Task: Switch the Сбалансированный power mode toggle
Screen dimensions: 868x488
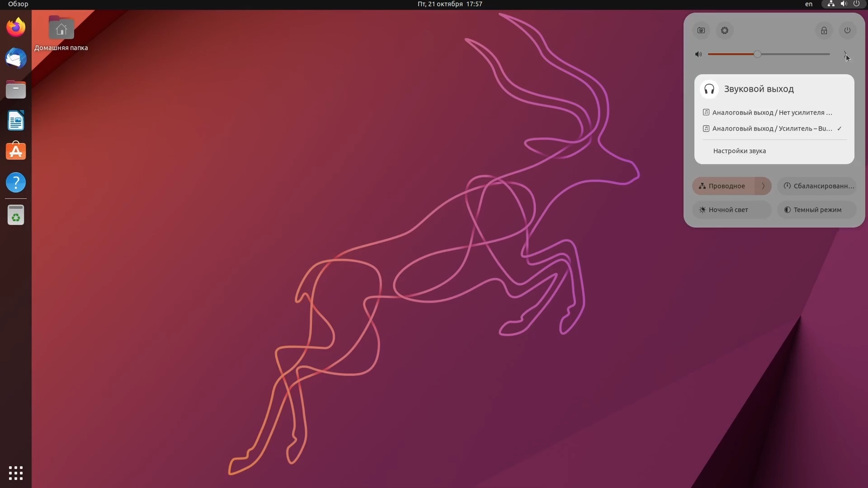Action: tap(816, 186)
